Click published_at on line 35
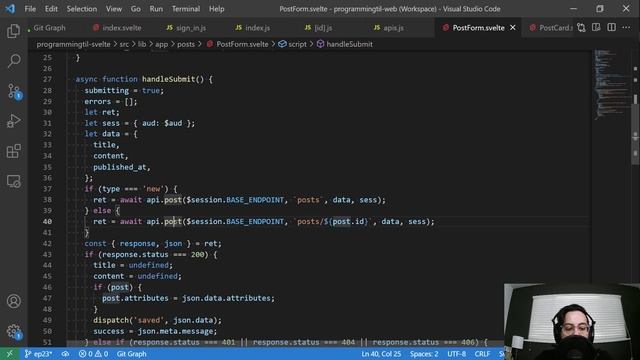 tap(120, 167)
